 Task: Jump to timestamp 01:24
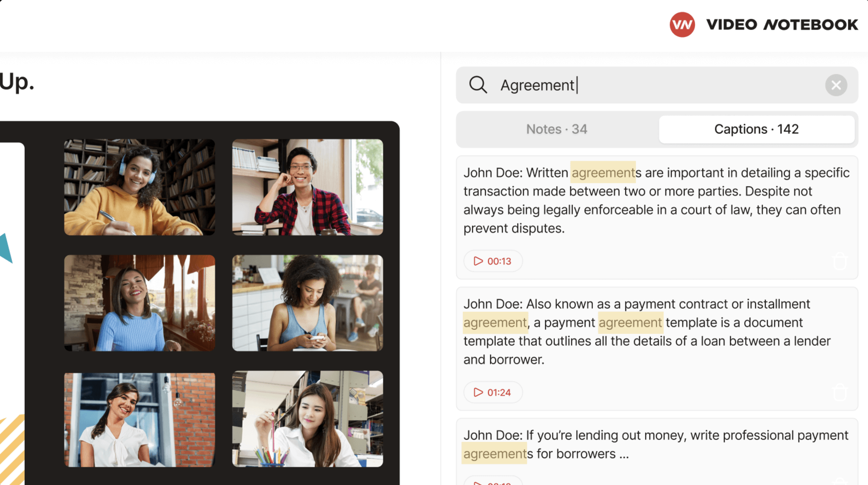click(493, 392)
